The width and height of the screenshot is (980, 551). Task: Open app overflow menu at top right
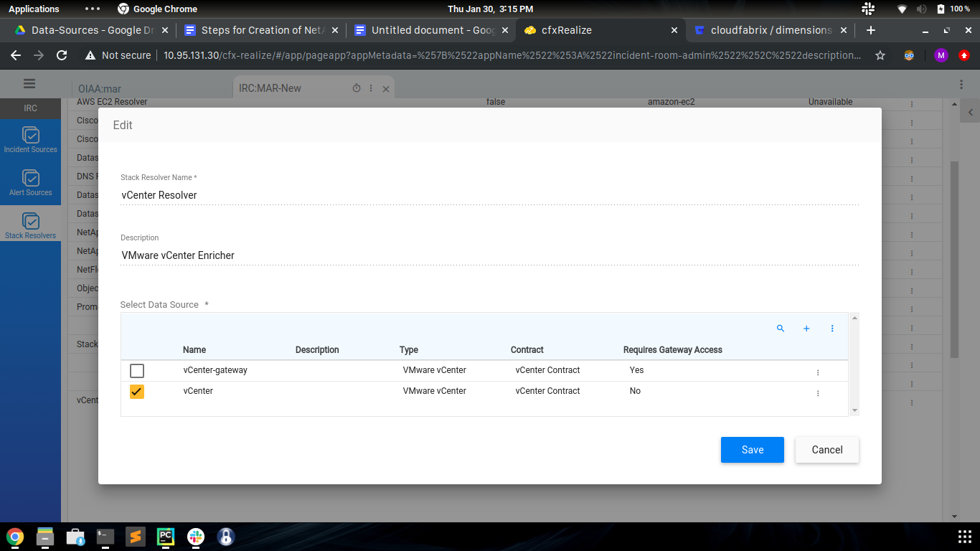pyautogui.click(x=961, y=85)
